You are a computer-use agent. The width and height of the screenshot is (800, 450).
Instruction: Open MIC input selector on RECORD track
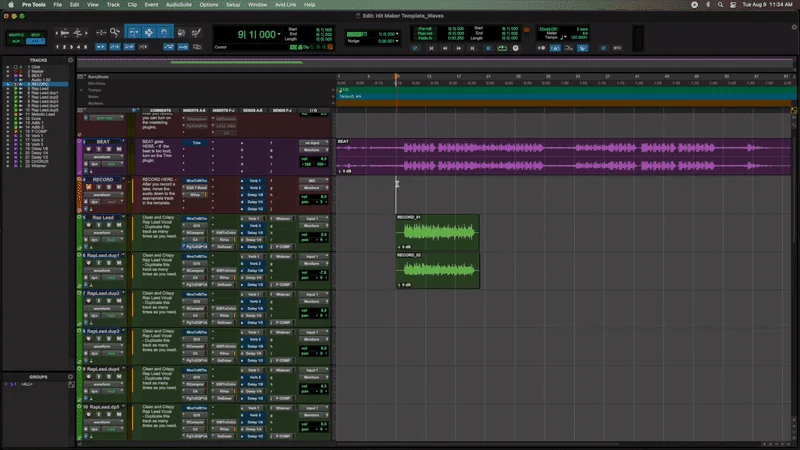(312, 181)
